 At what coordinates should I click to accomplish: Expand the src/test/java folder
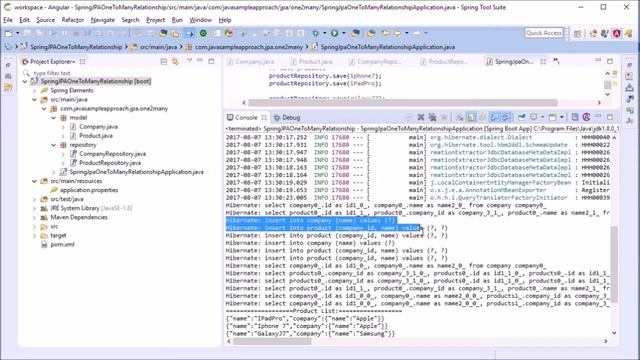coord(35,199)
